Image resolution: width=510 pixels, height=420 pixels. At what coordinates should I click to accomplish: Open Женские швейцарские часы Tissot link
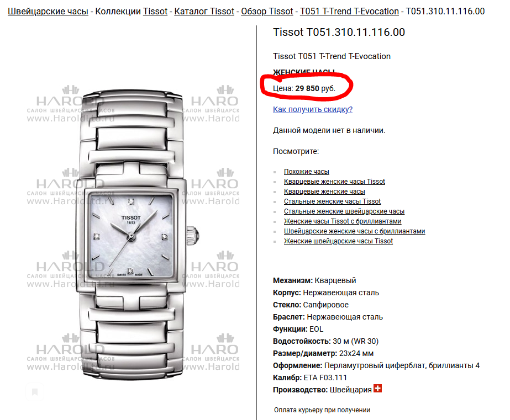point(338,241)
